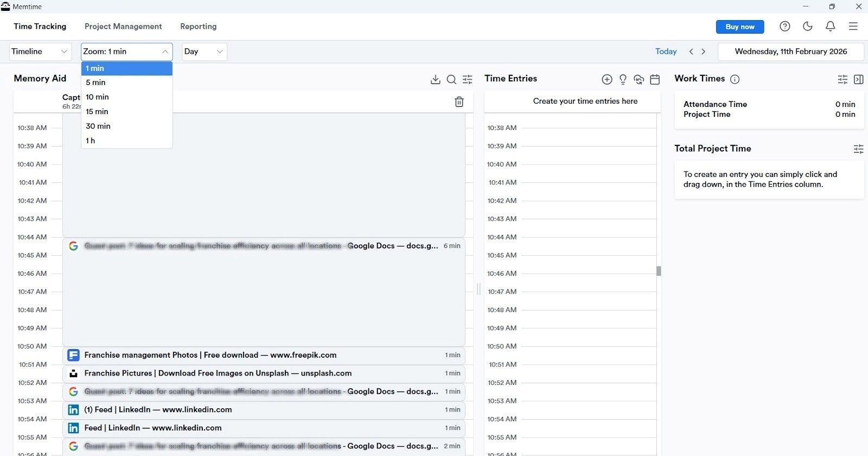Image resolution: width=868 pixels, height=456 pixels.
Task: Select 5 min zoom option
Action: tap(127, 83)
